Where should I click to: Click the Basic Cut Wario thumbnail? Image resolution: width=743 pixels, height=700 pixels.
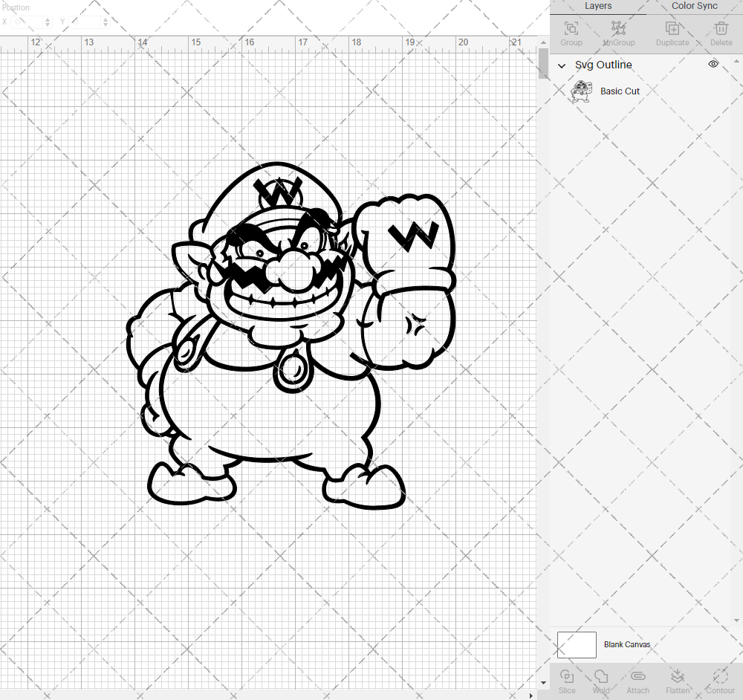pyautogui.click(x=582, y=91)
